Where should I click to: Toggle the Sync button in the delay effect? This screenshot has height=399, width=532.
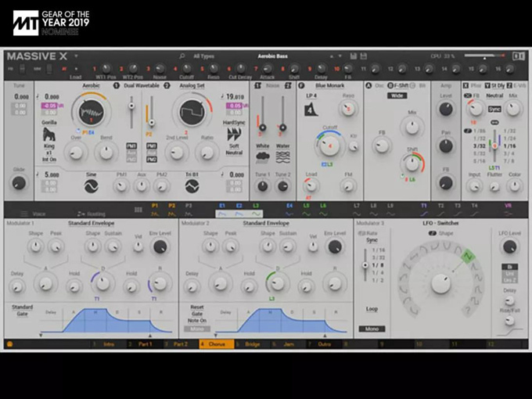point(494,110)
